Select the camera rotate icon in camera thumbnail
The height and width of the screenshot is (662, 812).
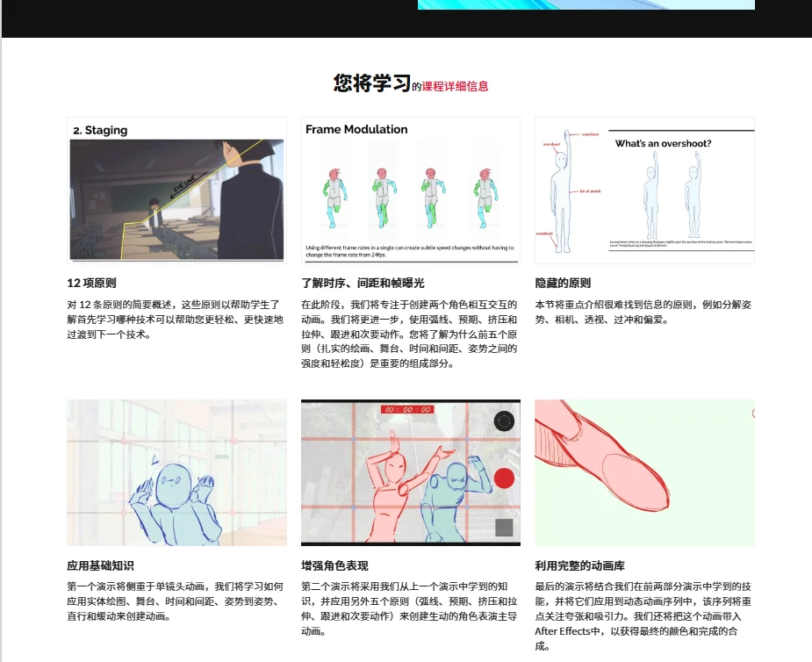[504, 422]
